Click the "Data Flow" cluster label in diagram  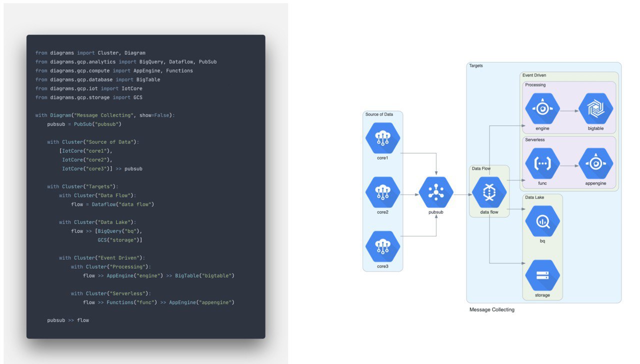coord(481,169)
